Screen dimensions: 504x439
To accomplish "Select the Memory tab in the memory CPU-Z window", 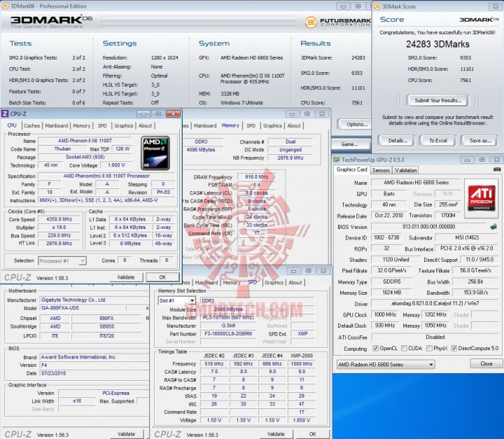I will click(x=230, y=125).
